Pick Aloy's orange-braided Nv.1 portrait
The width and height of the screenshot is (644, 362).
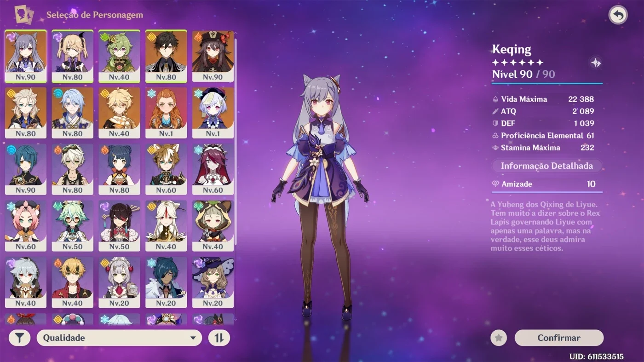166,113
